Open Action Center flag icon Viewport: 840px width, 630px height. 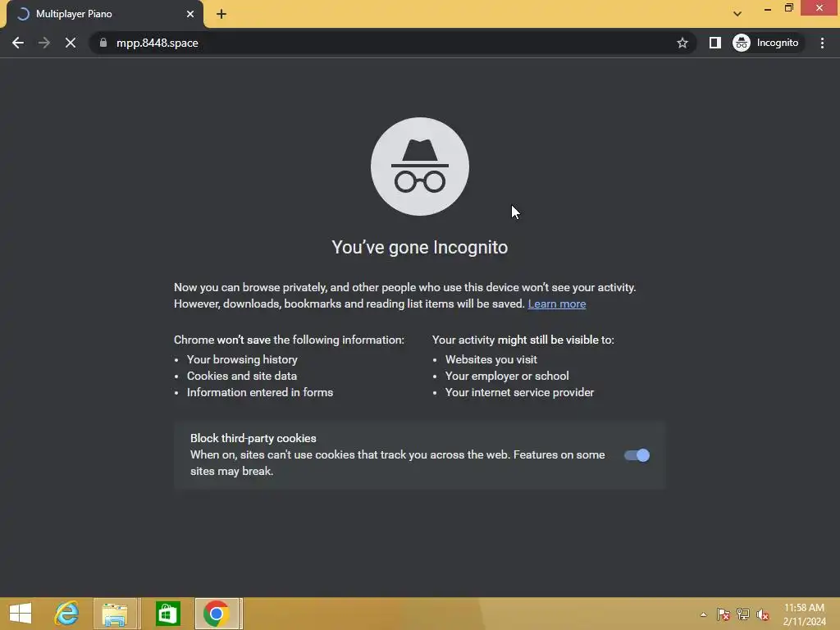pos(723,614)
